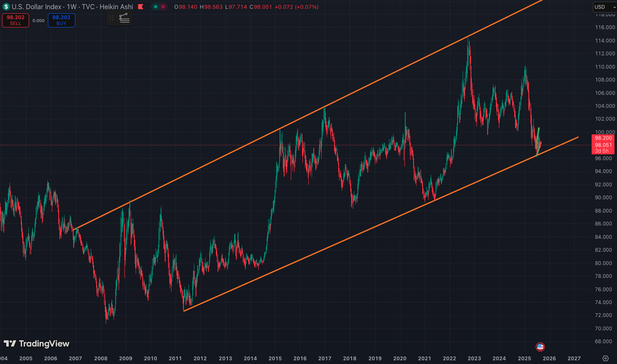Viewport: 617px width, 364px height.
Task: Click the US flag economic event marker
Action: coord(540,347)
